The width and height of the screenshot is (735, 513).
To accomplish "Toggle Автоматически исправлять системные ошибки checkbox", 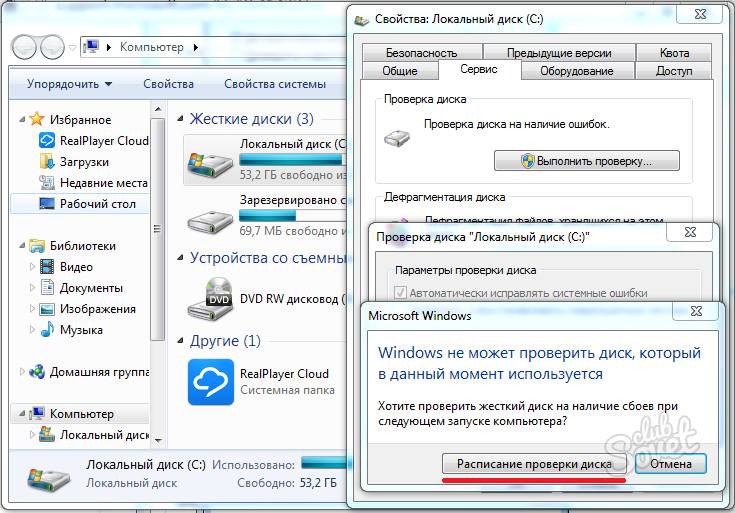I will tap(400, 293).
